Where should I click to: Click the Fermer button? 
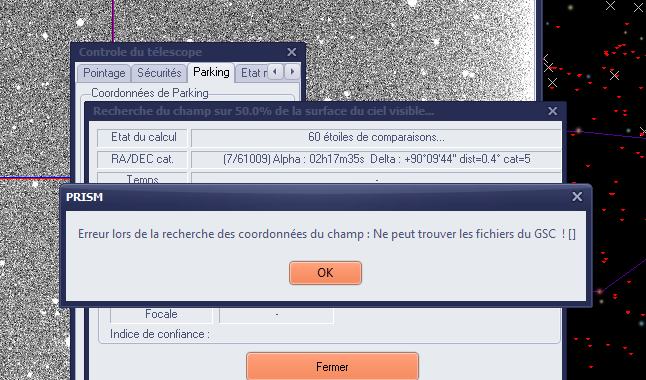pyautogui.click(x=332, y=366)
